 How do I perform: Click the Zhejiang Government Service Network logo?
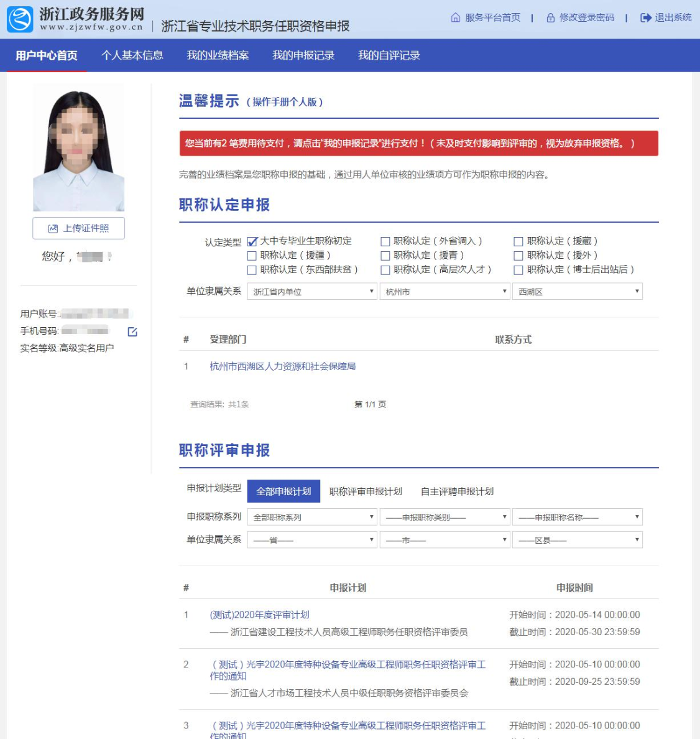point(20,19)
